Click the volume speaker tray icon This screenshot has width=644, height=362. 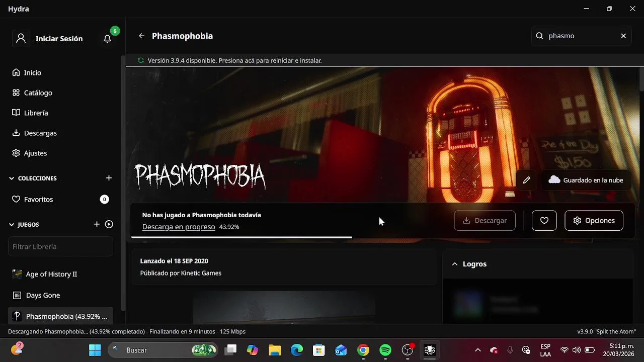[577, 350]
